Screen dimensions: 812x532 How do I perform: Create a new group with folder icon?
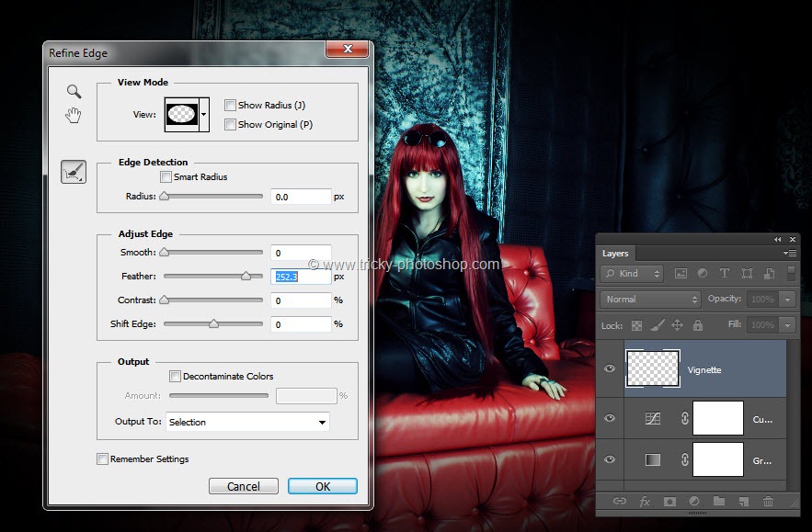coord(718,502)
